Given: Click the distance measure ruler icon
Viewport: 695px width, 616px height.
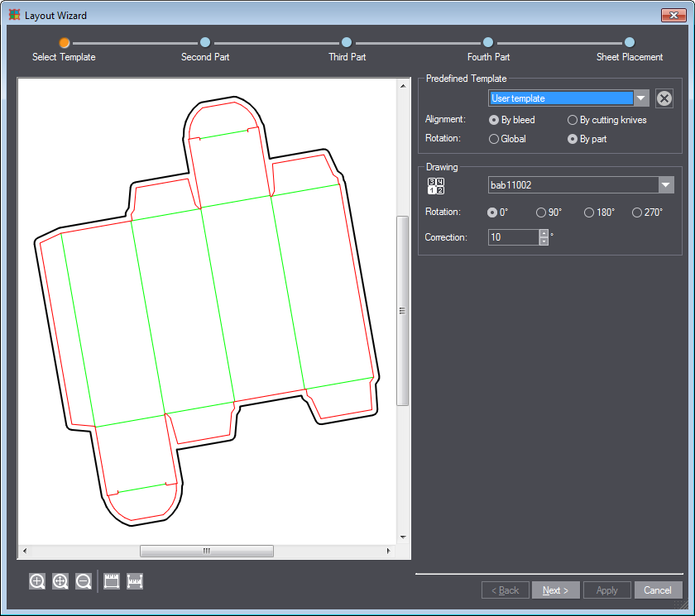Looking at the screenshot, I should pyautogui.click(x=135, y=581).
